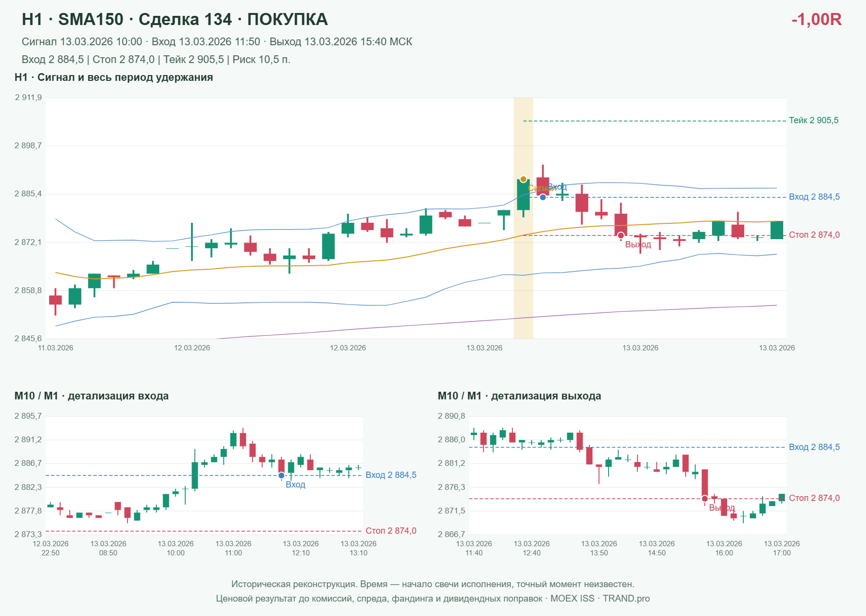
Task: Click the 11.03.2026 date on H1 axis
Action: point(56,348)
